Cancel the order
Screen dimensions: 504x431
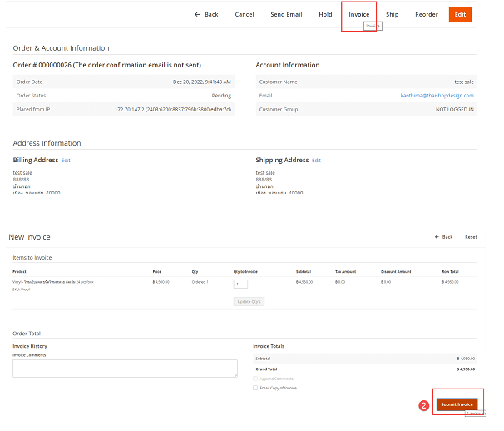pos(245,14)
